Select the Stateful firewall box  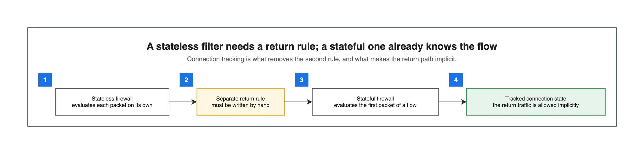coord(375,102)
